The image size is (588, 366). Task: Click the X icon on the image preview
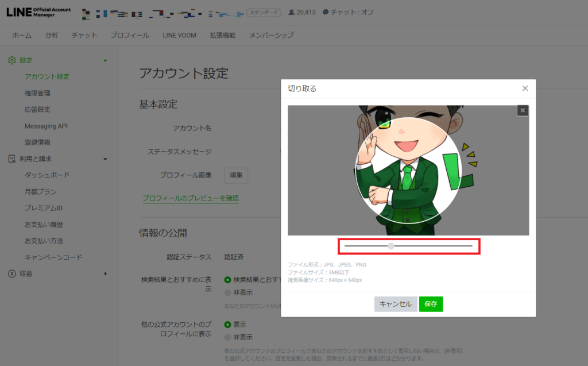(x=522, y=110)
